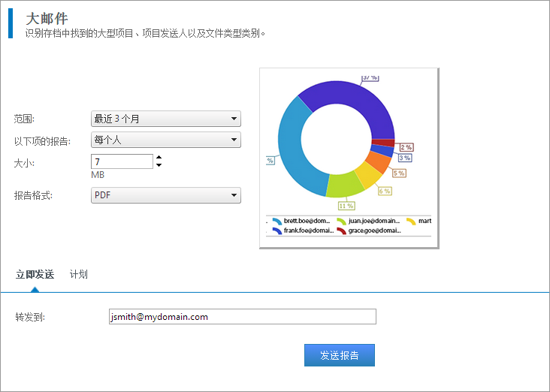Switch to the 计划 tab
Image resolution: width=550 pixels, height=392 pixels.
click(78, 275)
